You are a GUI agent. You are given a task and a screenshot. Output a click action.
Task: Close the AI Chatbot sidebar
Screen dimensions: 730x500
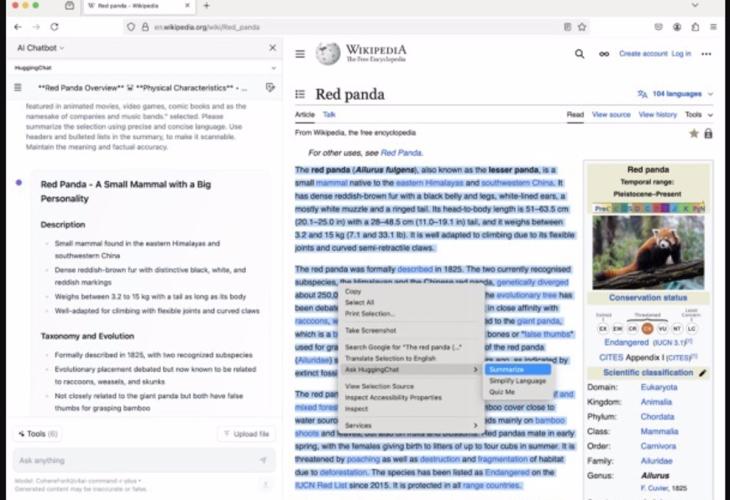click(272, 48)
